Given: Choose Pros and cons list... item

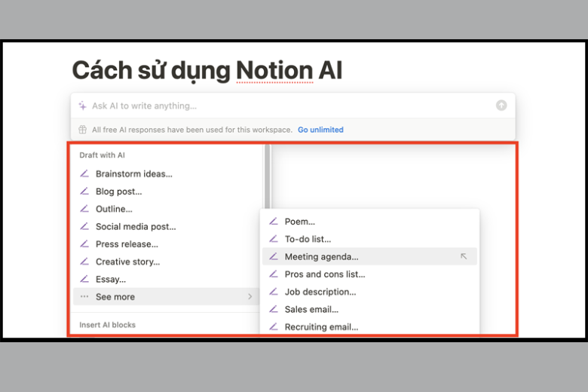Looking at the screenshot, I should [369, 274].
